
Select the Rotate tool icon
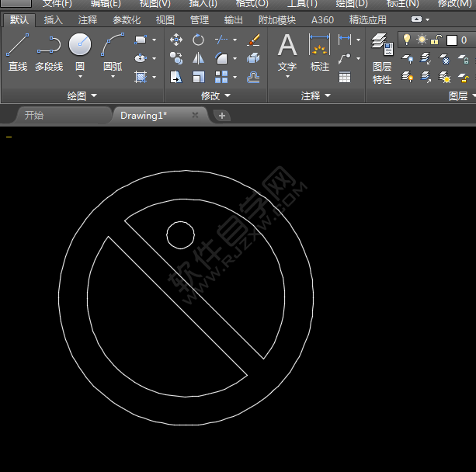pos(198,40)
